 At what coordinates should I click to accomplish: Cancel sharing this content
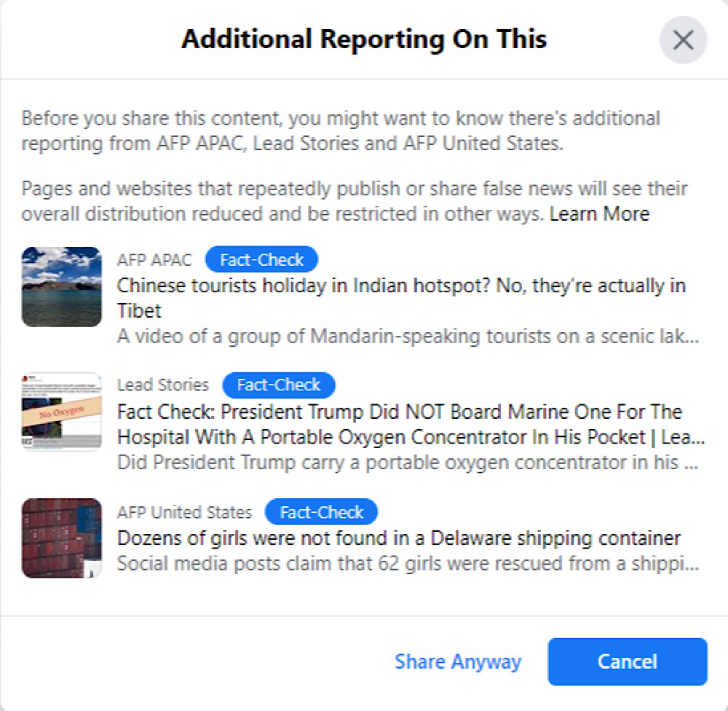[x=628, y=661]
